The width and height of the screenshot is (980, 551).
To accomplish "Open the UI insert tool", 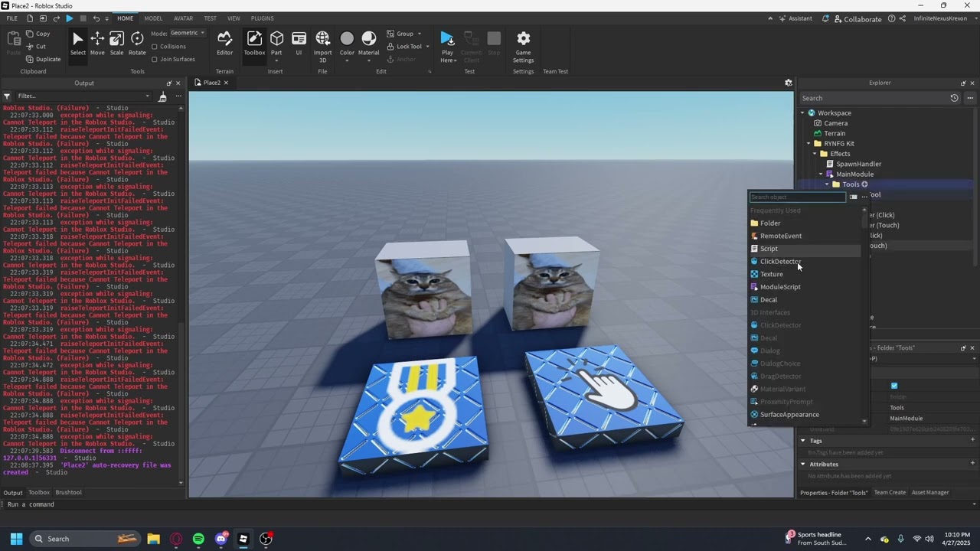I will tap(299, 43).
